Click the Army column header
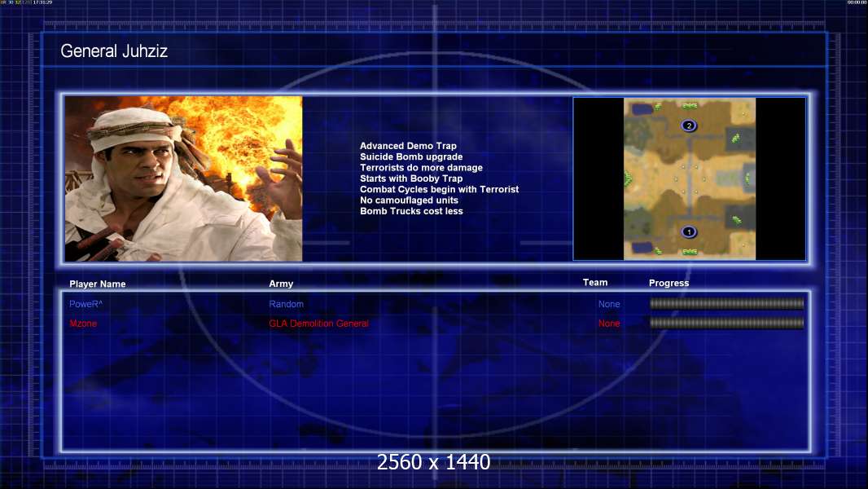The height and width of the screenshot is (489, 868). [x=281, y=284]
